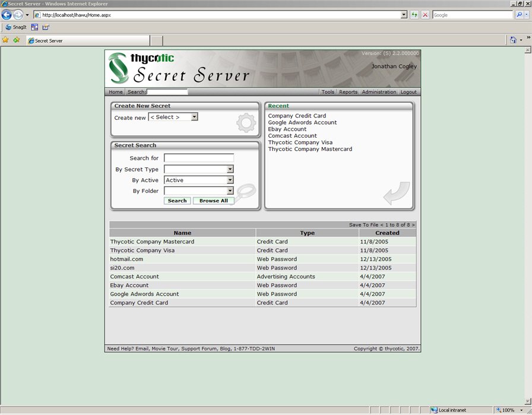
Task: Open the zoom level 100% dropdown
Action: coord(521,410)
